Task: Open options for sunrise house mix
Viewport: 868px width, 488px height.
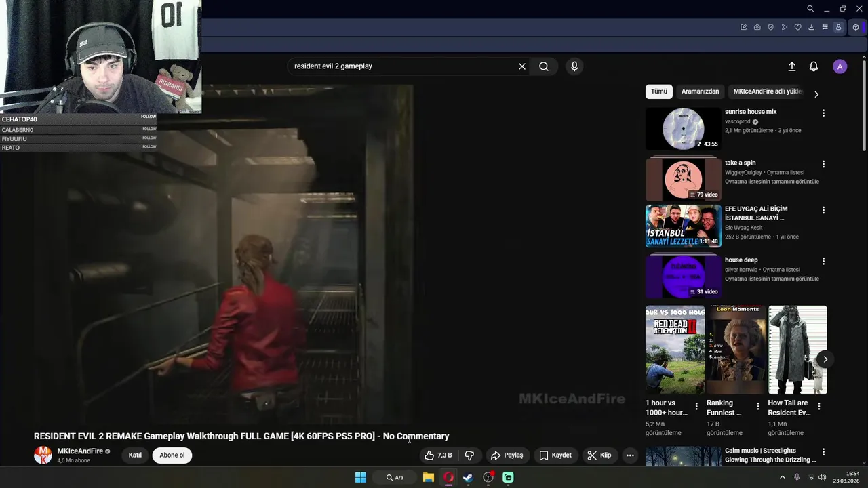Action: click(x=823, y=113)
